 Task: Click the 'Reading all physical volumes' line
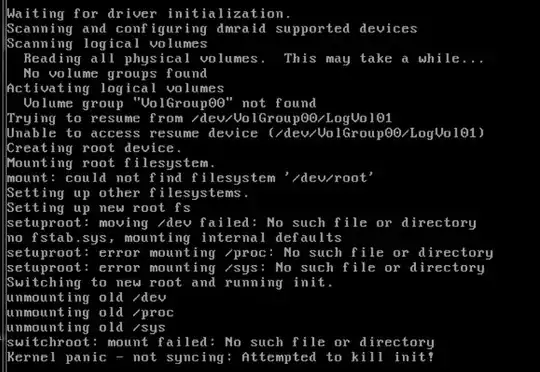254,59
